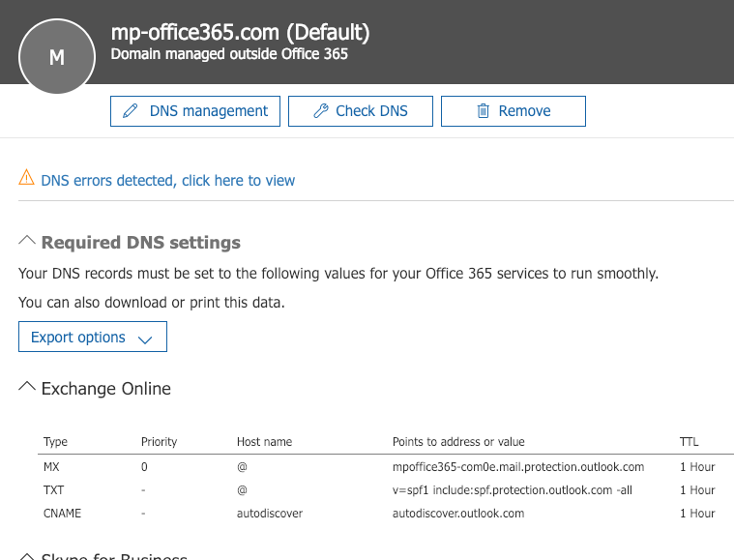Select the MX priority value 0
Screen dimensions: 734x560
click(144, 467)
